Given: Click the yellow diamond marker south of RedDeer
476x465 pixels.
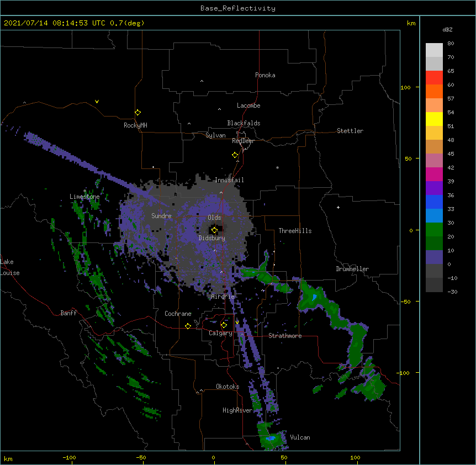Looking at the screenshot, I should click(235, 155).
